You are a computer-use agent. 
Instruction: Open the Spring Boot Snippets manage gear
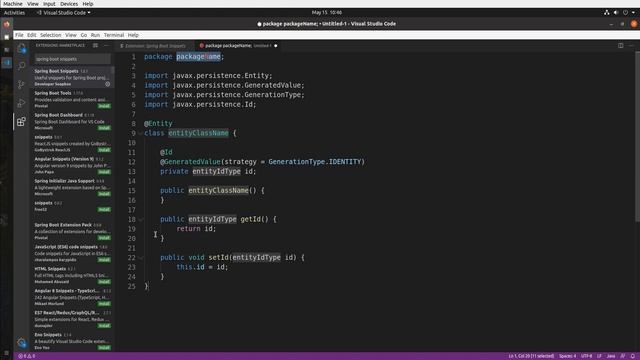[x=108, y=84]
